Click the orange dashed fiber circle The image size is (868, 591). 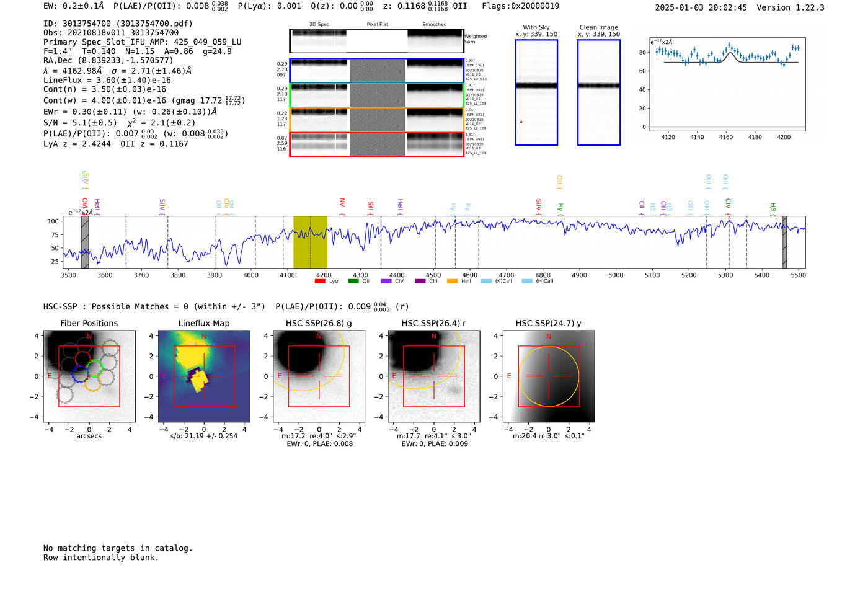92,383
